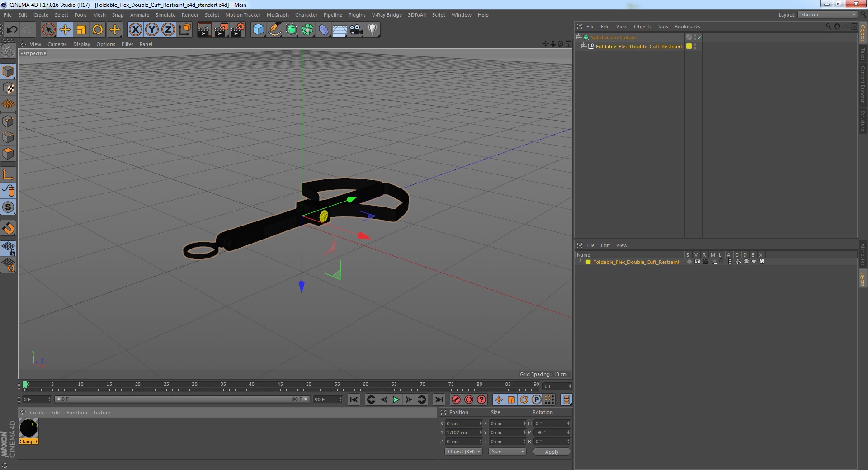Toggle Autokeying button
Viewport: 868px width, 470px height.
[x=468, y=399]
